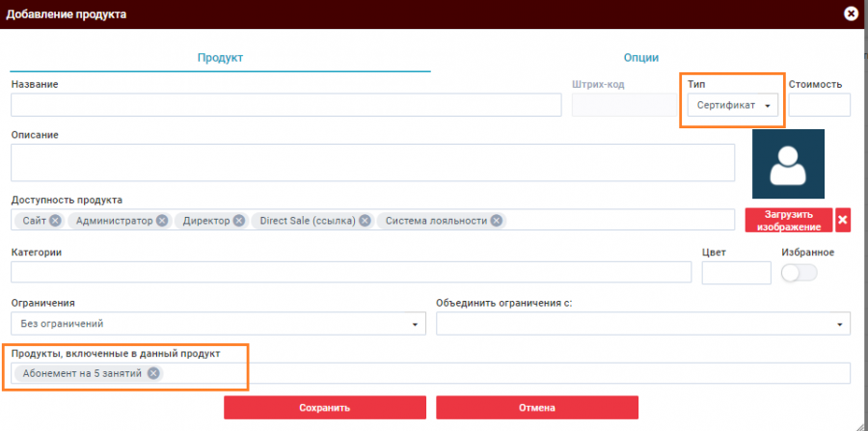Pick a color in Цвет field
This screenshot has width=868, height=431.
[736, 273]
